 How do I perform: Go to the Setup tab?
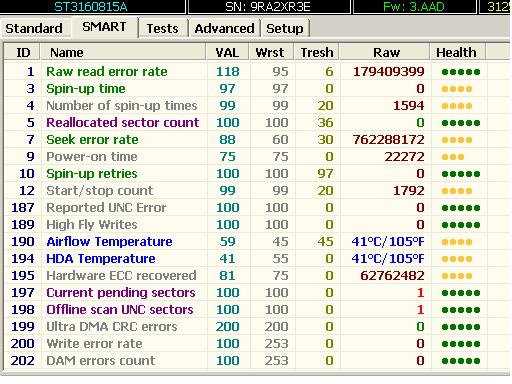pos(285,28)
